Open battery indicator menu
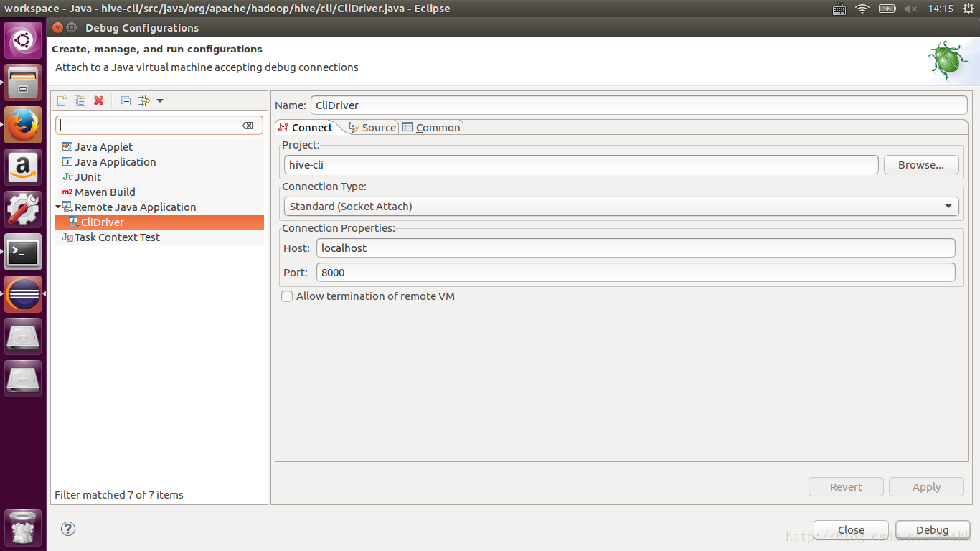Viewport: 980px width, 551px height. 887,9
